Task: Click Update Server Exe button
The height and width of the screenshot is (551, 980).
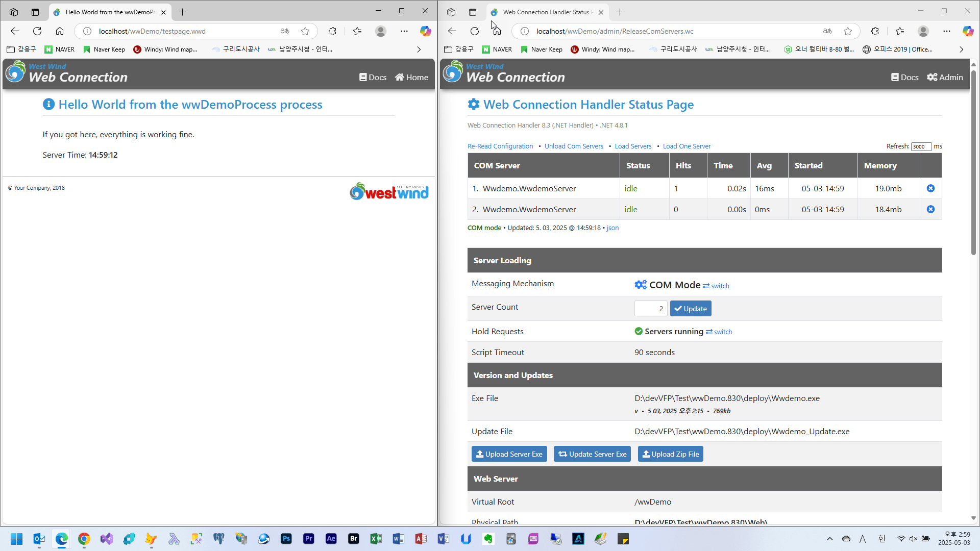Action: click(x=592, y=454)
